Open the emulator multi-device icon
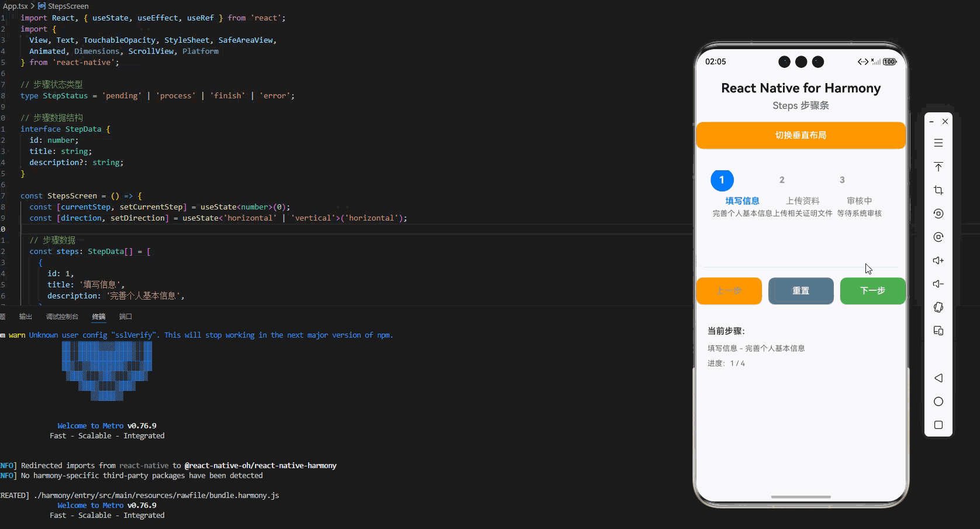This screenshot has width=980, height=529. click(x=938, y=331)
